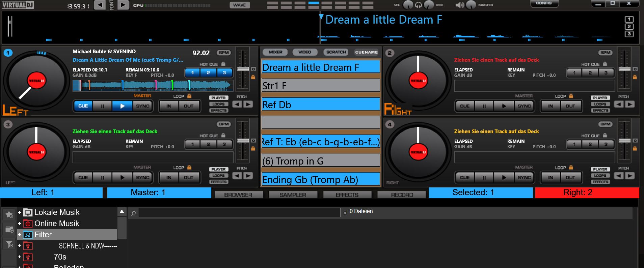This screenshot has width=644, height=268.
Task: Toggle SYNC on deck 3
Action: [142, 177]
